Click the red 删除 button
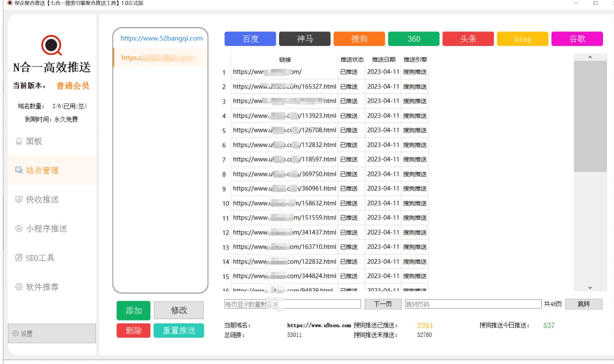The height and width of the screenshot is (364, 614). coord(133,330)
